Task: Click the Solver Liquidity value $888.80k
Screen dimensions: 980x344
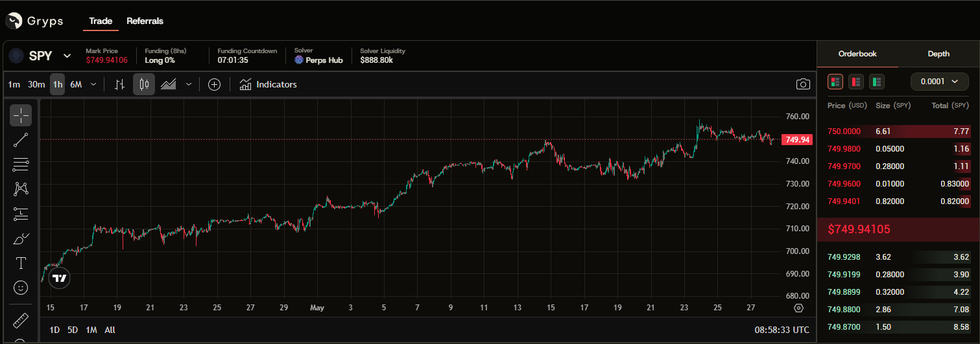Action: (376, 60)
